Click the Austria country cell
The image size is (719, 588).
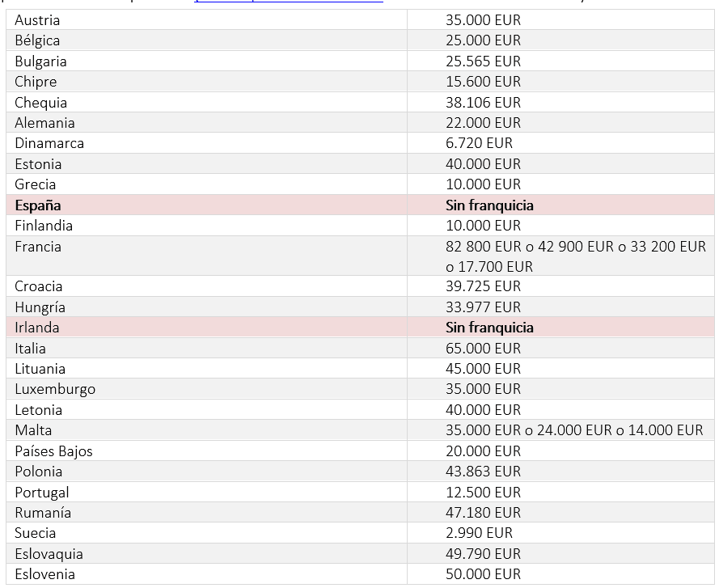[x=37, y=20]
